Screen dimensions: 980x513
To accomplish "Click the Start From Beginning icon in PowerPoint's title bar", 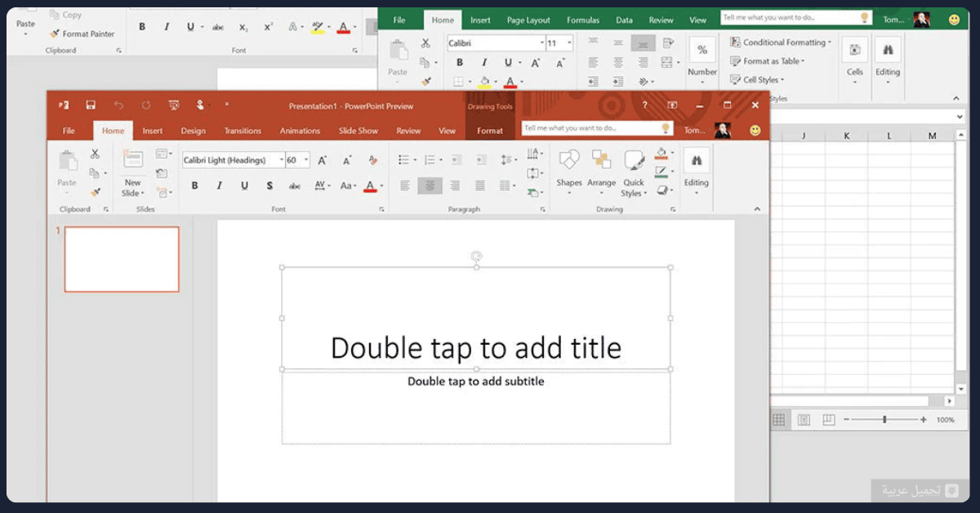I will (174, 105).
